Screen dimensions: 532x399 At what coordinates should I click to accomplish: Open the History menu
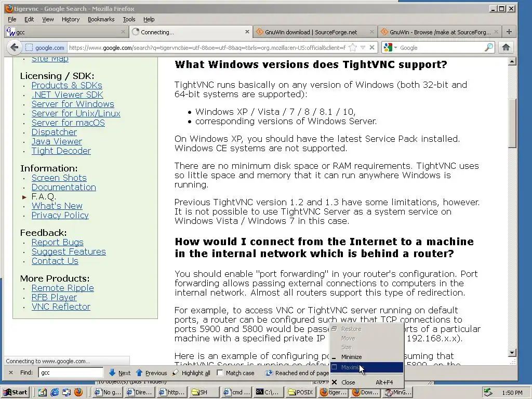pos(71,19)
